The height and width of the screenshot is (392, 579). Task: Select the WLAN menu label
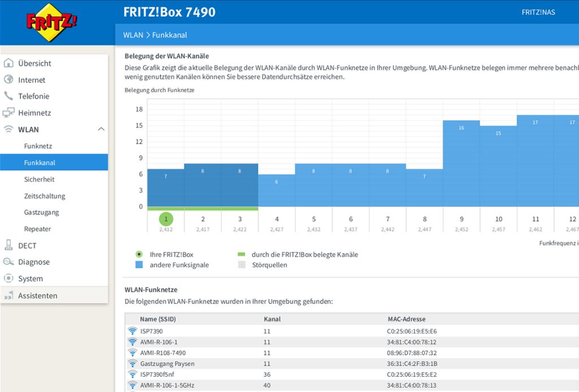28,129
